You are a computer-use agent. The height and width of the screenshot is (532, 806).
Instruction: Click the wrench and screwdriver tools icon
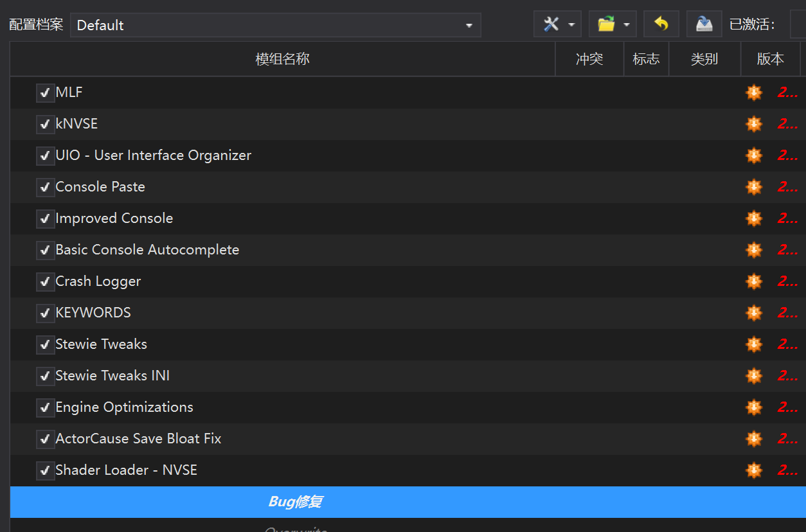tap(551, 24)
